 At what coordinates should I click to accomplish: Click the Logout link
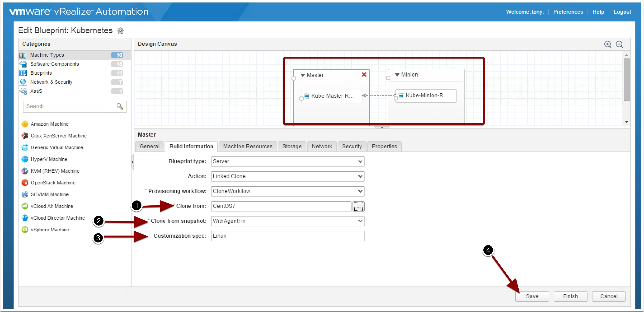pyautogui.click(x=622, y=12)
